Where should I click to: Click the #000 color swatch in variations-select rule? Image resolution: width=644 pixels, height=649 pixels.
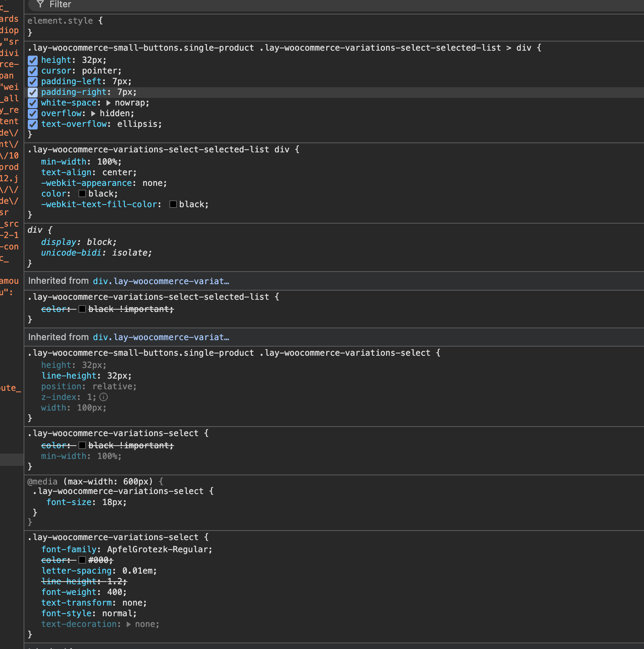pyautogui.click(x=82, y=560)
